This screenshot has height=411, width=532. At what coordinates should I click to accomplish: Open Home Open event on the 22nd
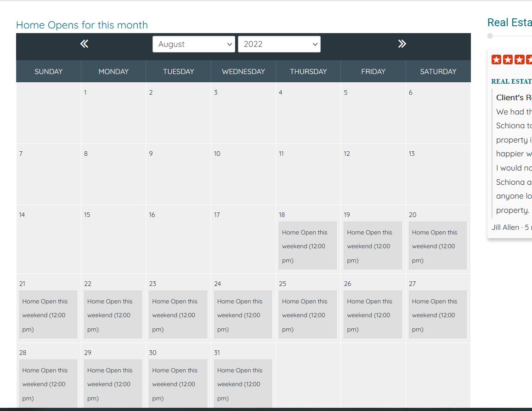pos(113,315)
